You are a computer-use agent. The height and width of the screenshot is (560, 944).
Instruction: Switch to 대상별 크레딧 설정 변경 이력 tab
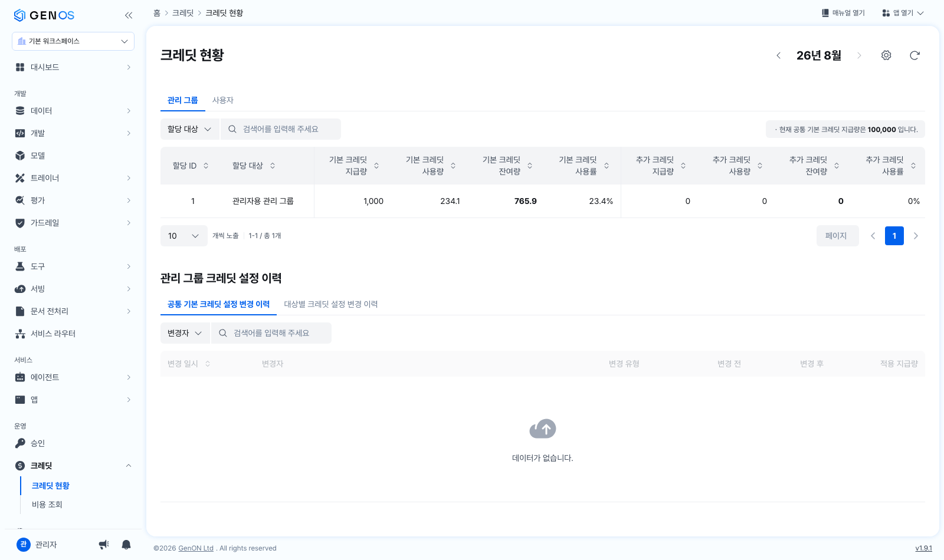point(331,304)
